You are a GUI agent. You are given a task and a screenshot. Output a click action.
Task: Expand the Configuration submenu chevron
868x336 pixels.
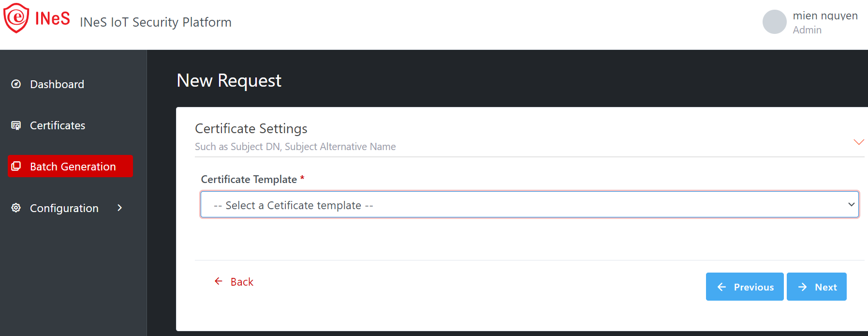[119, 208]
